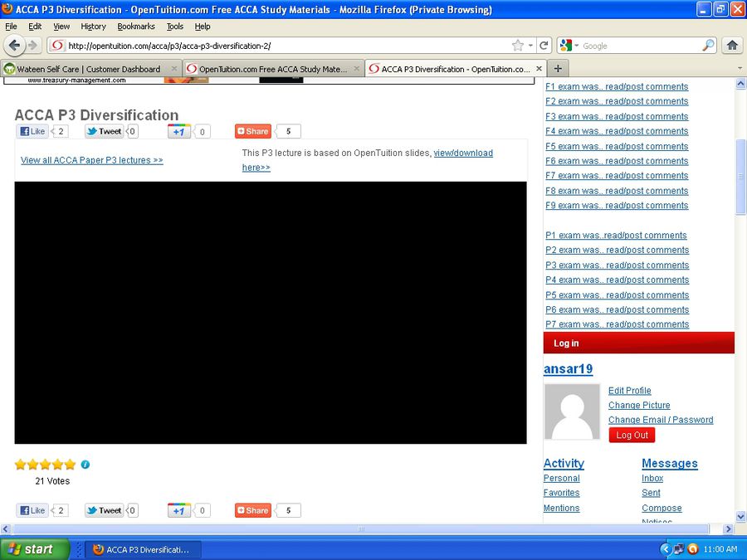Open the Messages heading link

(670, 463)
